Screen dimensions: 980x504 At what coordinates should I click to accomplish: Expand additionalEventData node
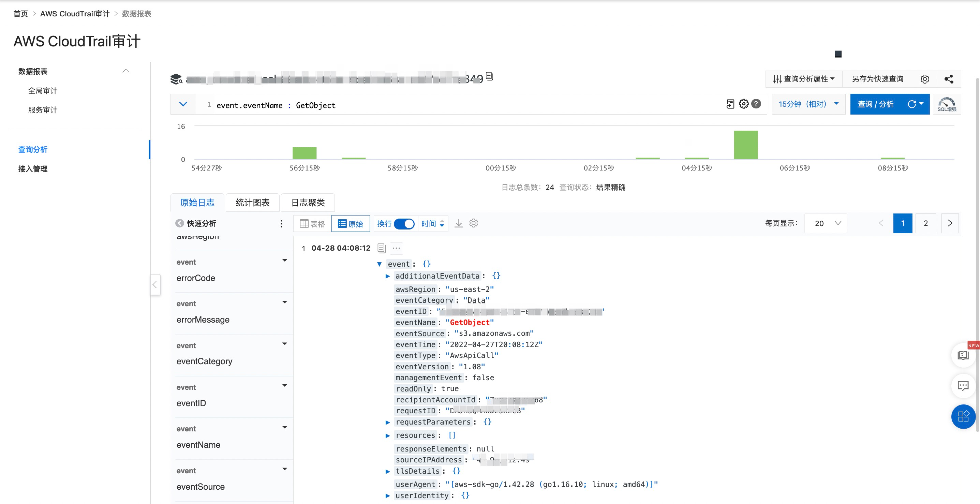tap(388, 276)
